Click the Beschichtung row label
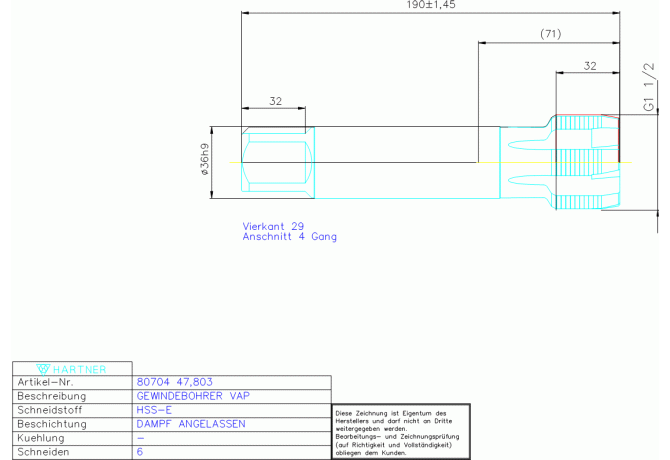Image resolution: width=670 pixels, height=460 pixels. [52, 424]
